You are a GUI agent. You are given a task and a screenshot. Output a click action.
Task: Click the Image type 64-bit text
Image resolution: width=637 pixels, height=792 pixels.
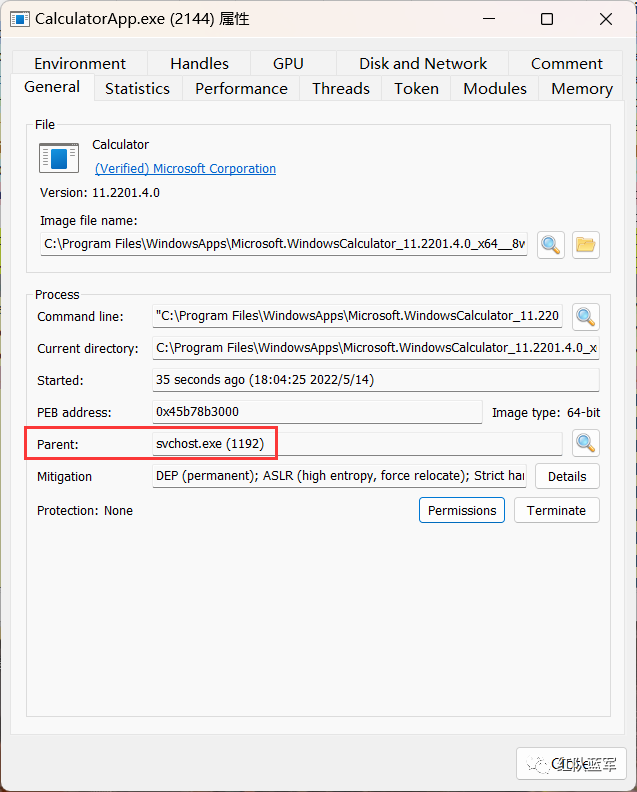point(546,413)
